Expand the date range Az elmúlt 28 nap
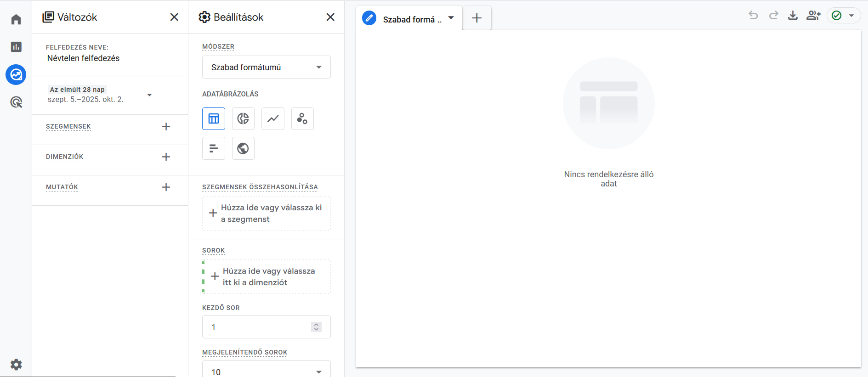The height and width of the screenshot is (377, 868). pos(149,95)
